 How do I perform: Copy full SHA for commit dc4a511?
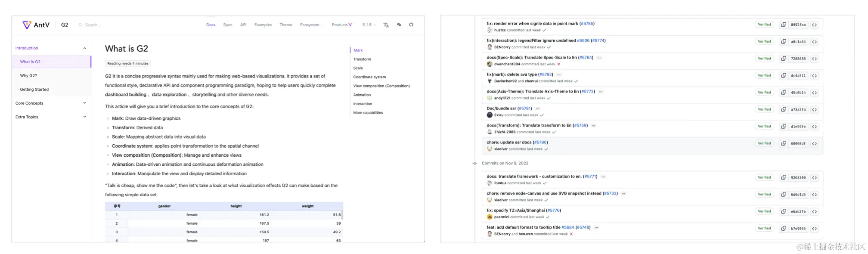[784, 75]
